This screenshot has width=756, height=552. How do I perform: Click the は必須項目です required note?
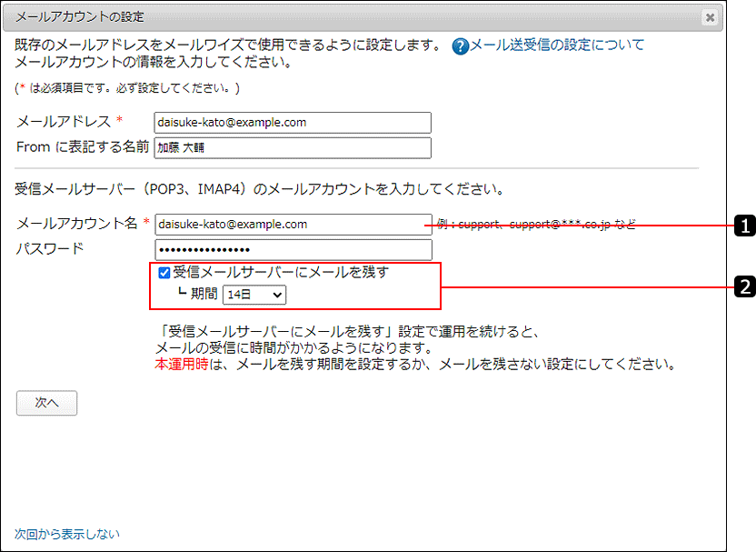[x=127, y=88]
